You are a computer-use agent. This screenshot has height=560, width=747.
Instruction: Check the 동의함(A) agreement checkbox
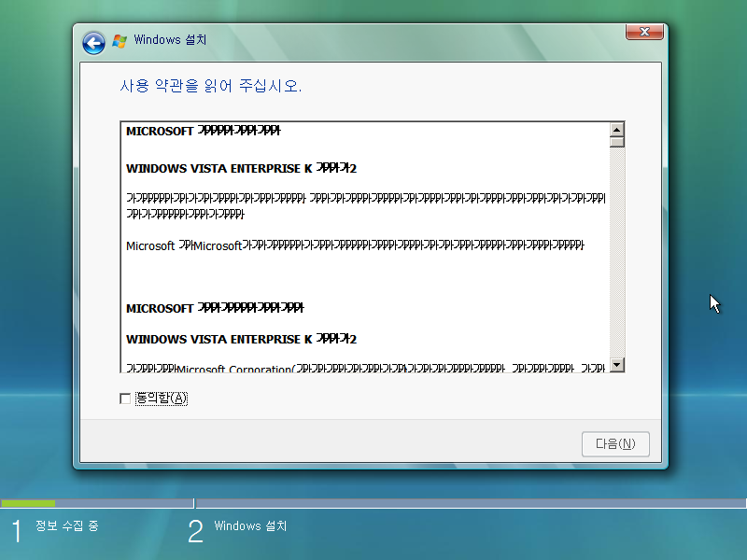pos(125,399)
